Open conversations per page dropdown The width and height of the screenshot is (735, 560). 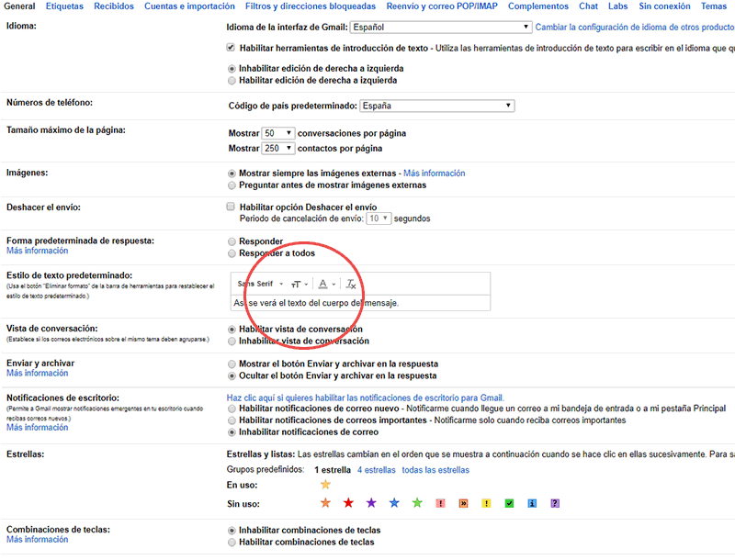click(278, 133)
